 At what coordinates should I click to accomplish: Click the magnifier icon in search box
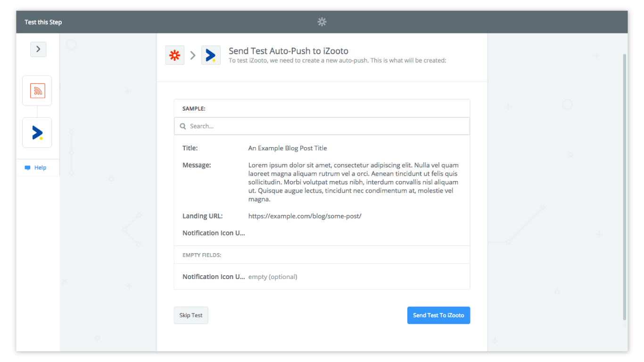coord(183,126)
